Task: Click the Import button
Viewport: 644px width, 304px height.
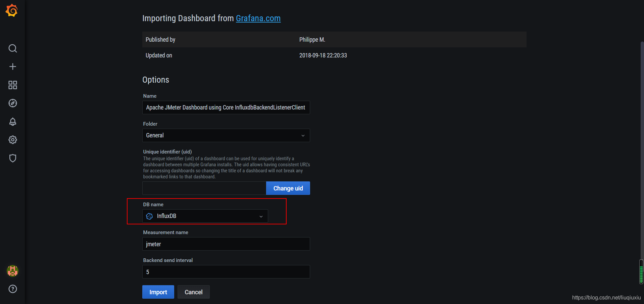Action: (158, 292)
